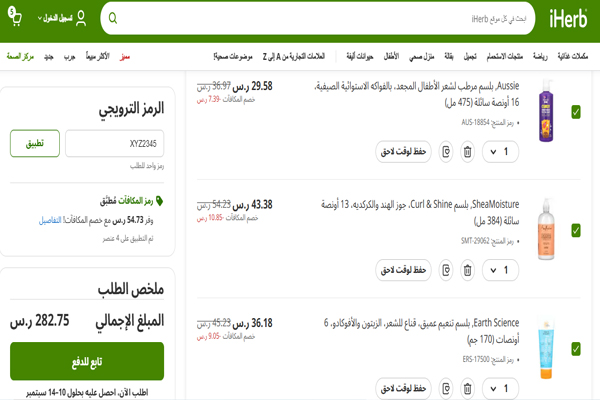Open quantity dropdown for Earth Science conditioner

click(x=501, y=389)
